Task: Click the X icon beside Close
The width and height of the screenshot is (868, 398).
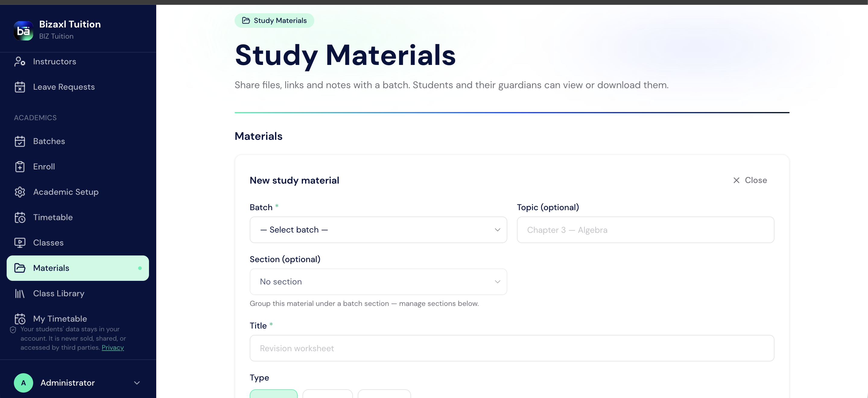Action: 737,180
